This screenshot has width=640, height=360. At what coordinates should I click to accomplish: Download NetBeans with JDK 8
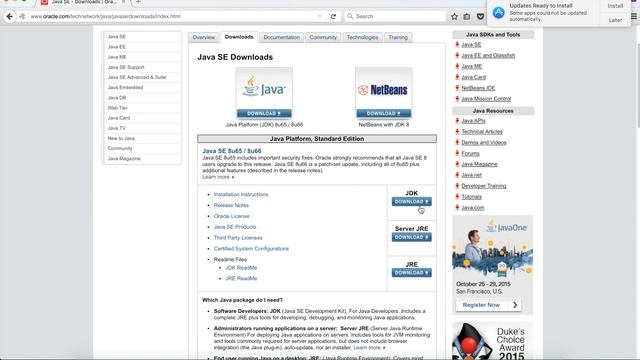point(384,113)
